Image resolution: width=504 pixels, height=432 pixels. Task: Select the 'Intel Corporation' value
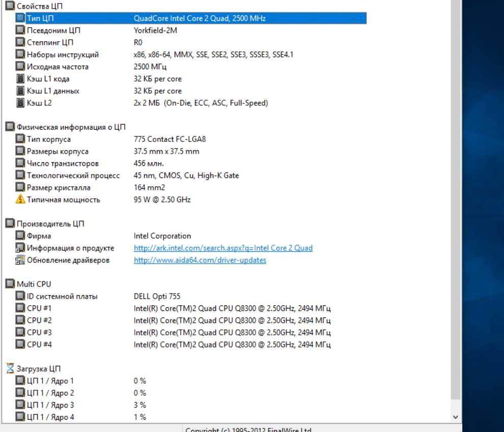(162, 236)
